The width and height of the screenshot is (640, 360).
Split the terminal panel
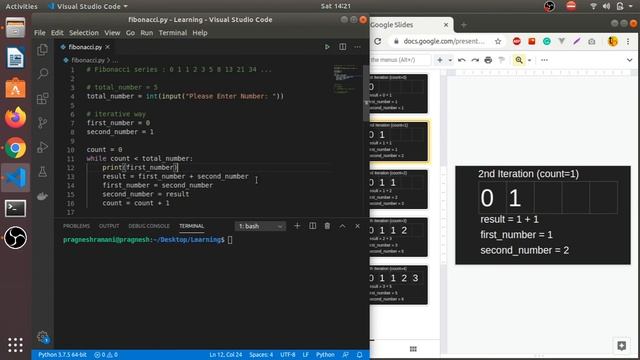pos(312,226)
